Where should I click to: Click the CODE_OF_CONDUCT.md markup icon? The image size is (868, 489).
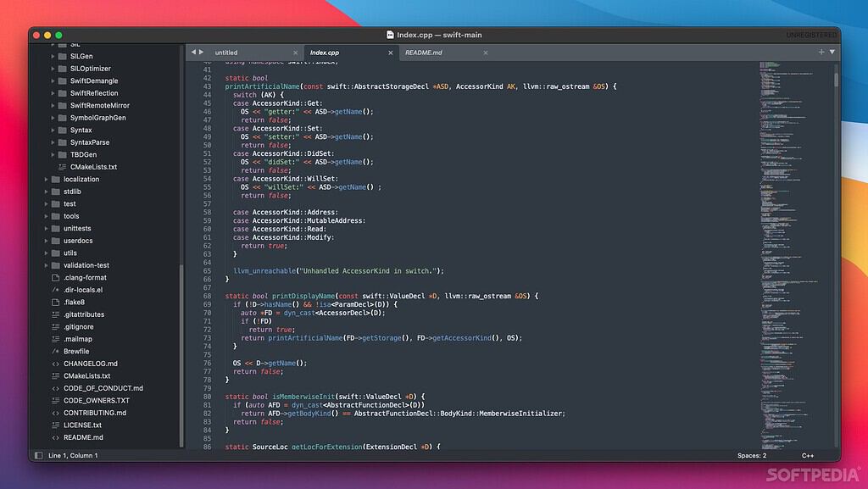55,388
